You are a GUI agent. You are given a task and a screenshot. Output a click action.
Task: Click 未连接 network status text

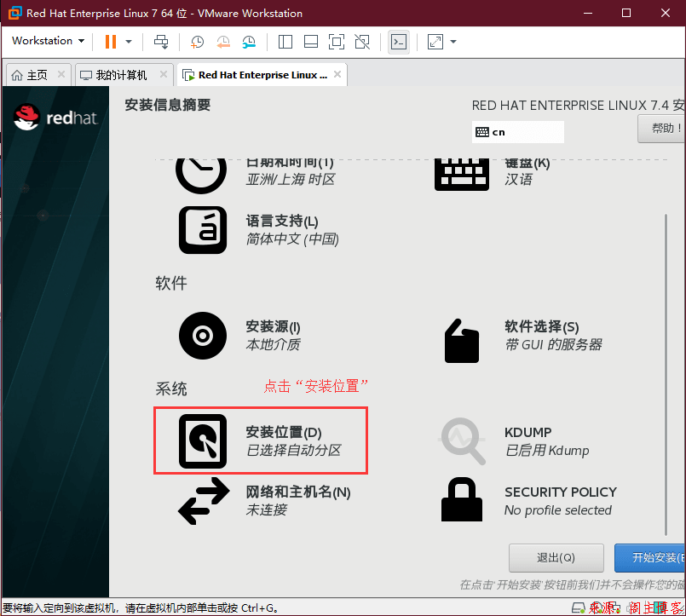pyautogui.click(x=267, y=510)
